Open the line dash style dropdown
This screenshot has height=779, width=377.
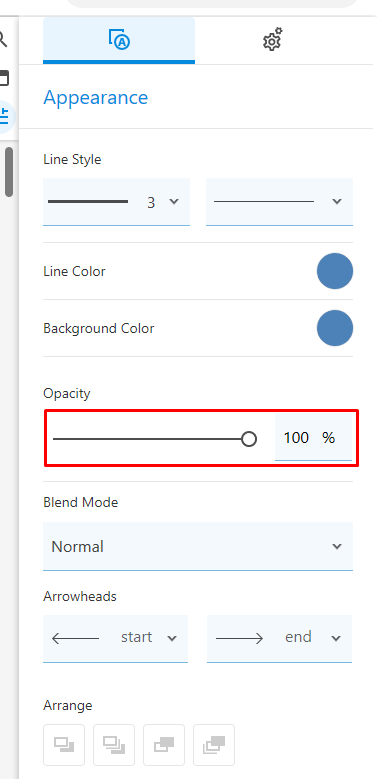(x=279, y=202)
